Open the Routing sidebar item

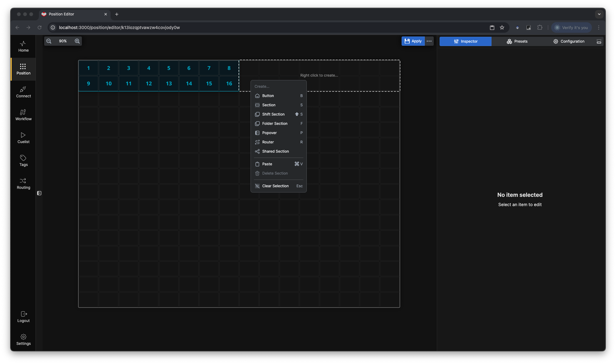click(x=23, y=184)
